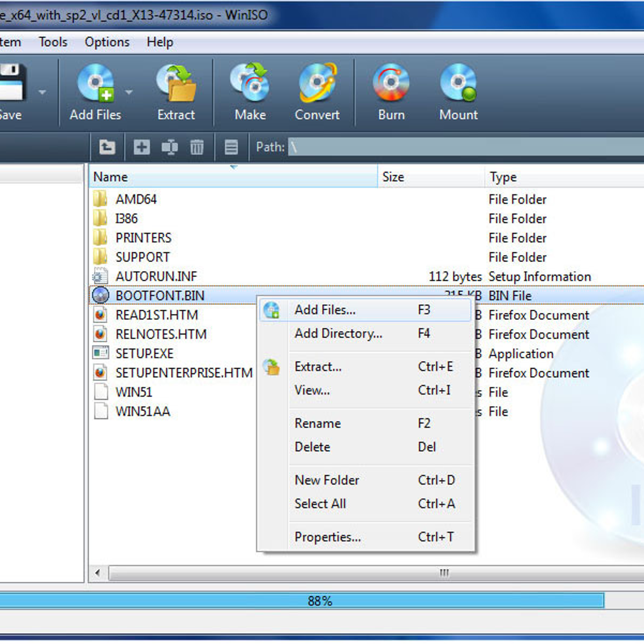Choose New Folder in context menu
Screen dimensions: 644x644
tap(327, 480)
